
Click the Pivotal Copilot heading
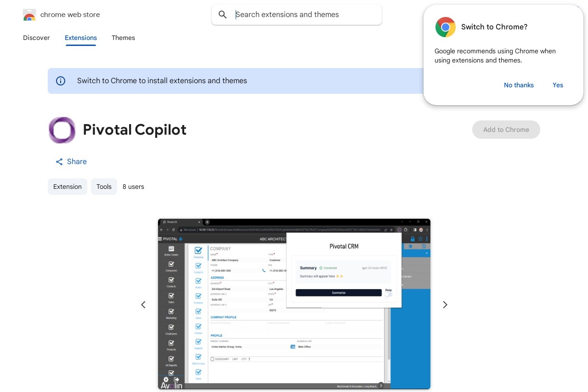pos(135,130)
